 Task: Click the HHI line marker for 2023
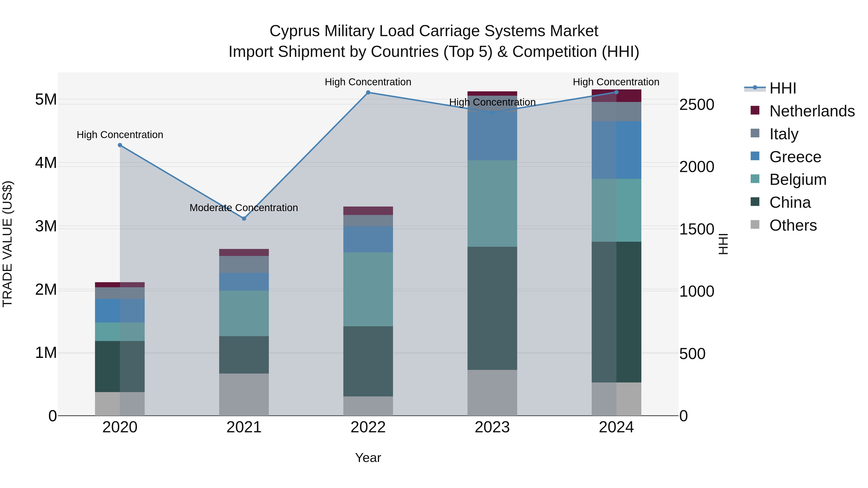point(492,113)
